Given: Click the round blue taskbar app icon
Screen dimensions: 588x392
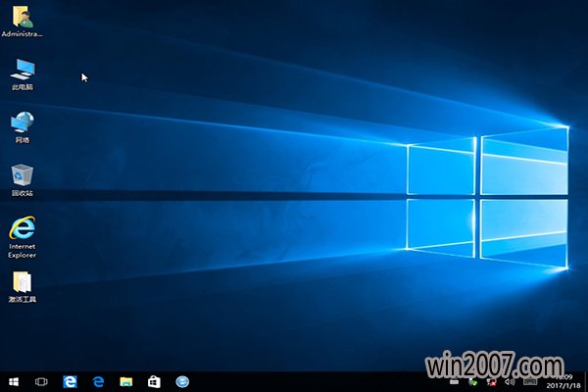Looking at the screenshot, I should (x=182, y=381).
